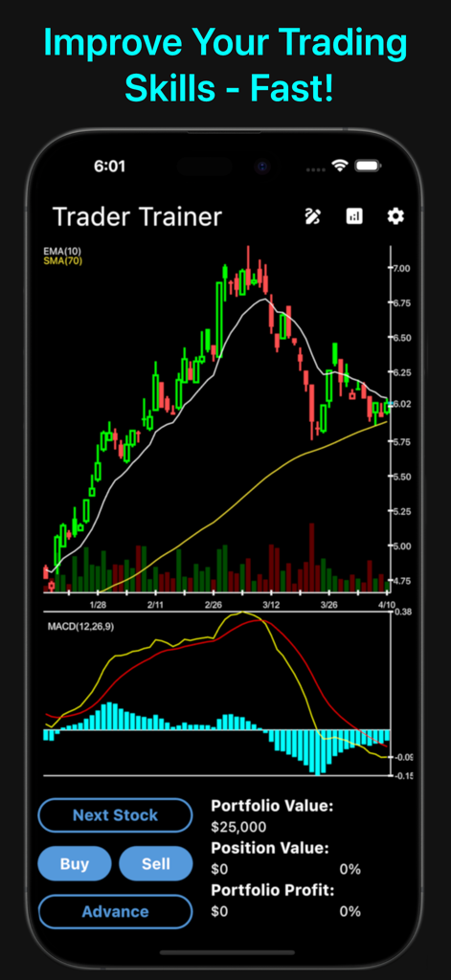
Task: Tap the Sell button
Action: [156, 864]
